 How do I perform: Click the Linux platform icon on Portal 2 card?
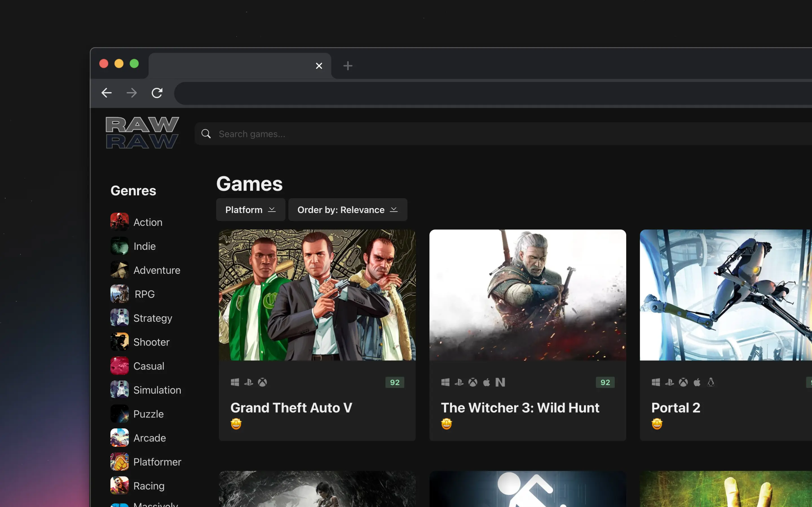(x=711, y=382)
